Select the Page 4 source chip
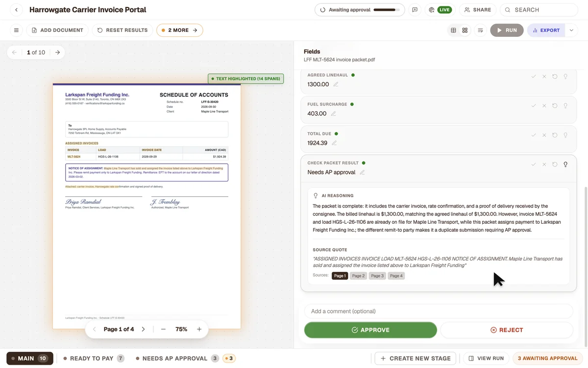The height and width of the screenshot is (368, 588). [396, 276]
